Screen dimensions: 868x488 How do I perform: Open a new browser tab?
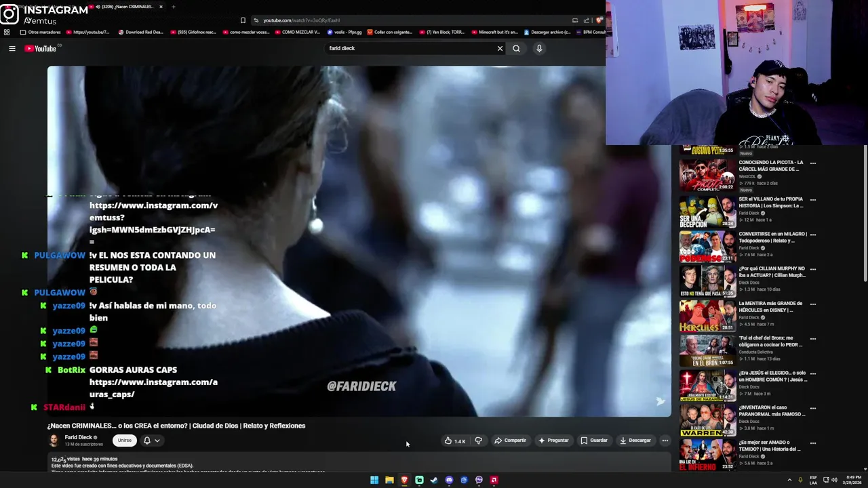click(x=173, y=7)
